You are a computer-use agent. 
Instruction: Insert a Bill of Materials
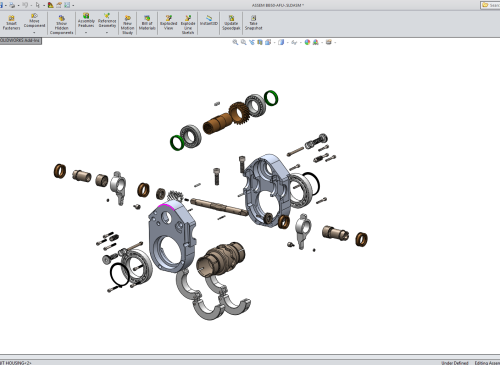(147, 22)
